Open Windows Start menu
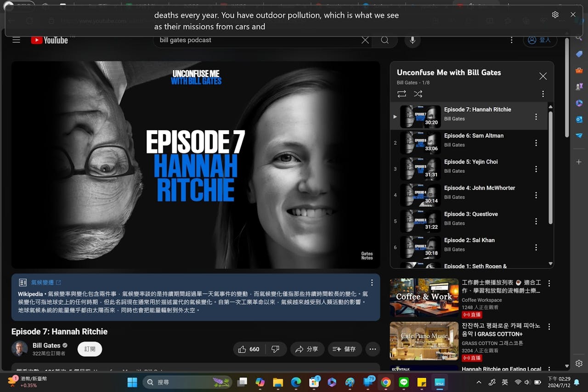This screenshot has height=392, width=588. [x=132, y=382]
